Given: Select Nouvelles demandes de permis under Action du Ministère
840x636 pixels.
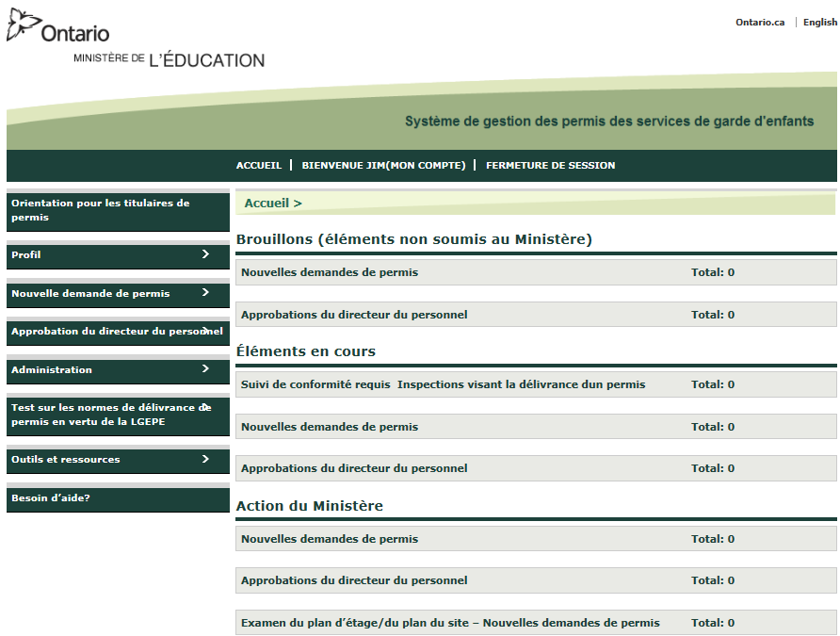Looking at the screenshot, I should 536,539.
